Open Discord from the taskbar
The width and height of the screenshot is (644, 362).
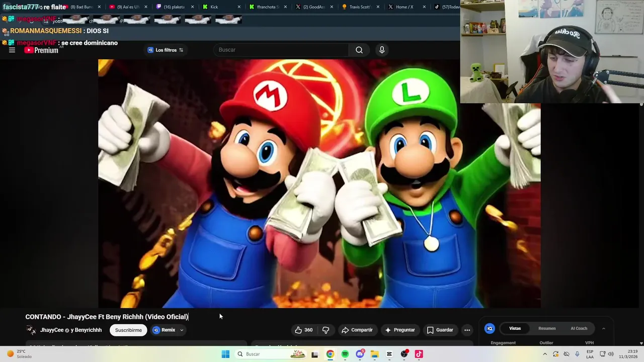click(x=360, y=354)
